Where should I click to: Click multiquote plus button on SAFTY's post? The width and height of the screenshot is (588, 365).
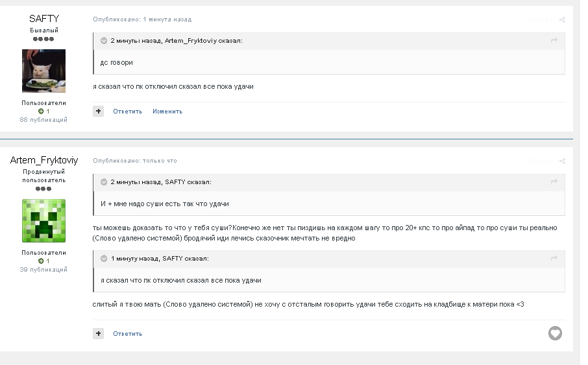98,111
